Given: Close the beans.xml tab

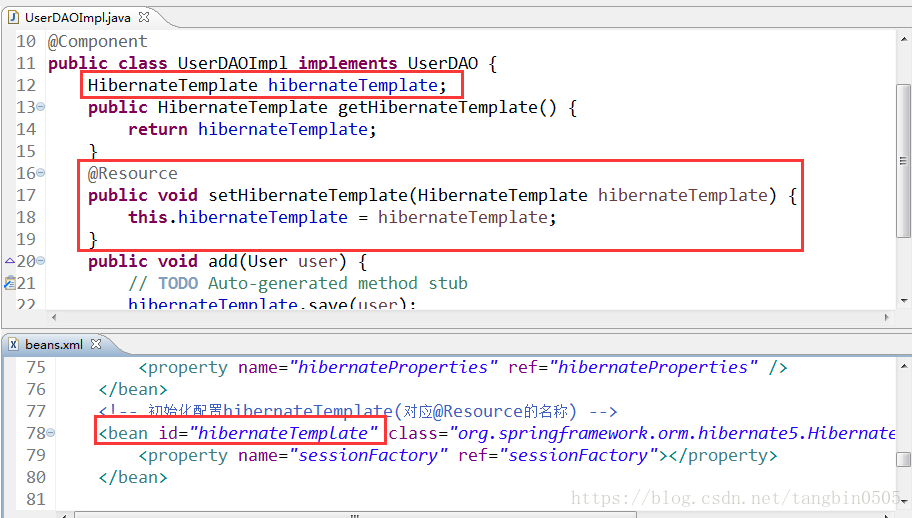Looking at the screenshot, I should [97, 344].
